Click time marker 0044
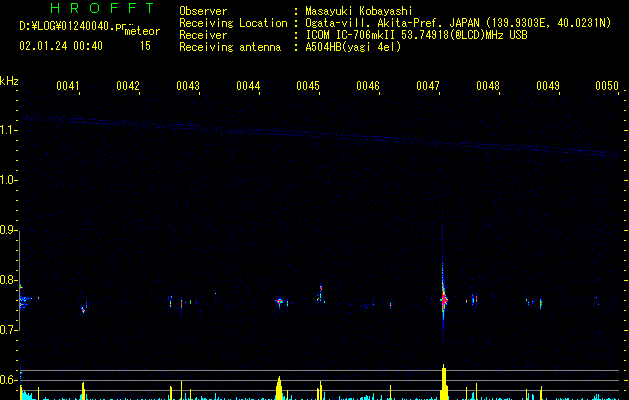 (248, 85)
